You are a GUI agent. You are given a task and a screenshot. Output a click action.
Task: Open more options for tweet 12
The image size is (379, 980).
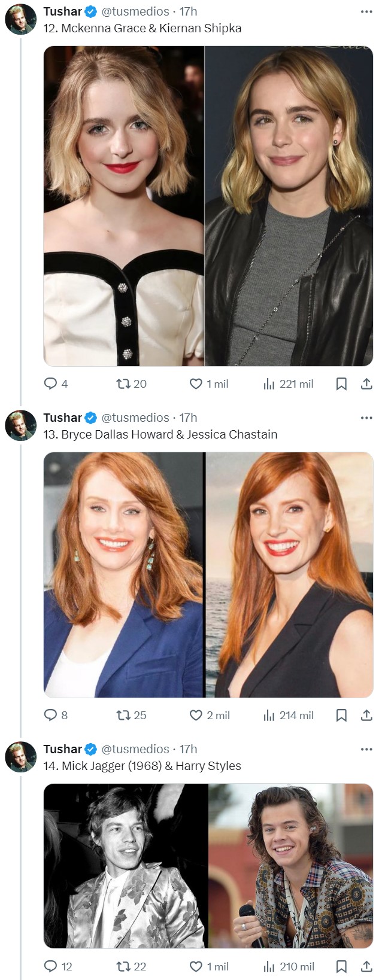coord(366,11)
